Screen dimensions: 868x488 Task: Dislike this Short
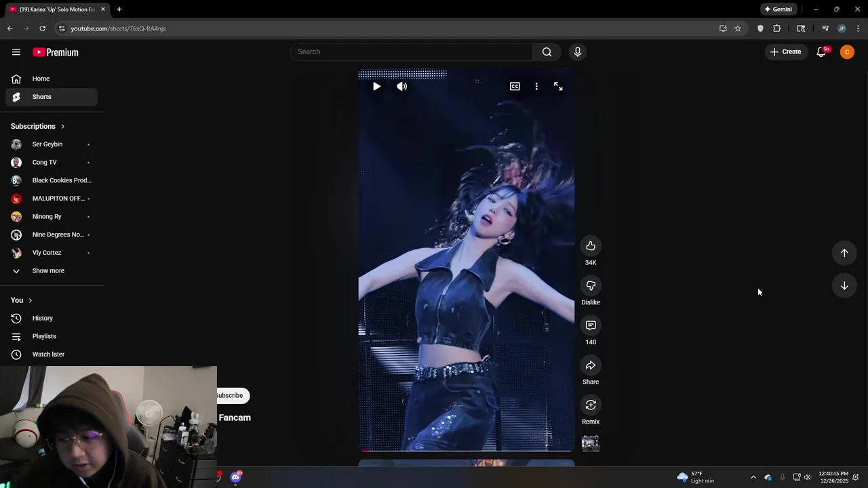click(x=591, y=286)
